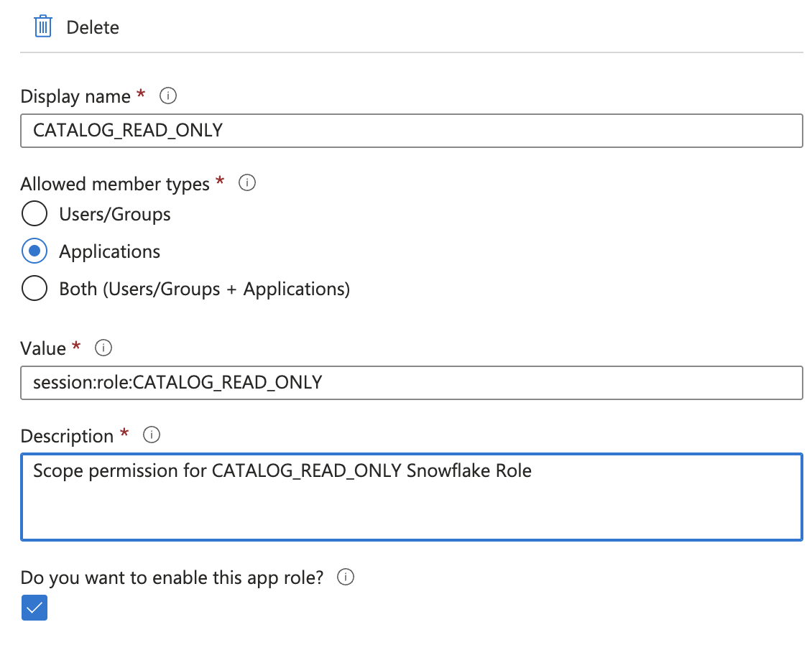Focus the Display name input field
Screen dimensions: 812x645
point(411,131)
